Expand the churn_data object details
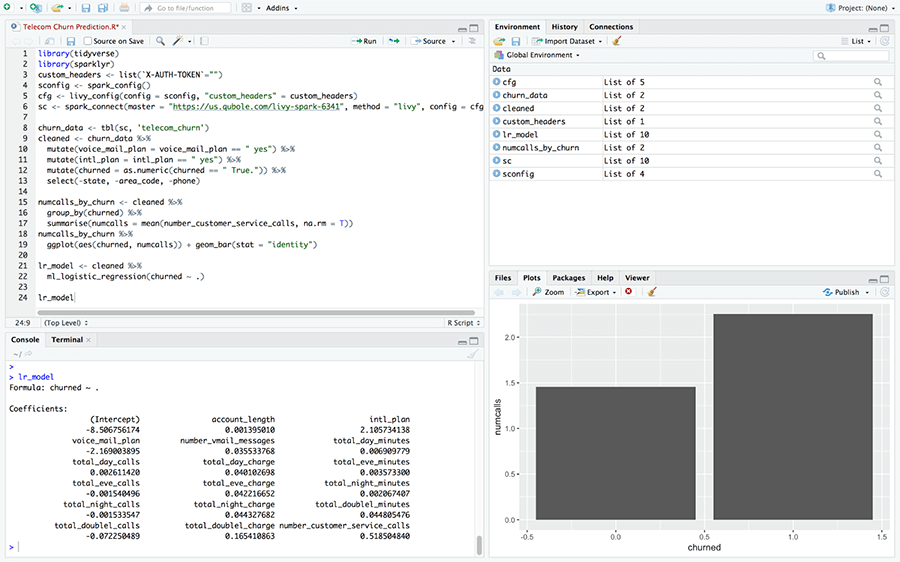 (496, 95)
